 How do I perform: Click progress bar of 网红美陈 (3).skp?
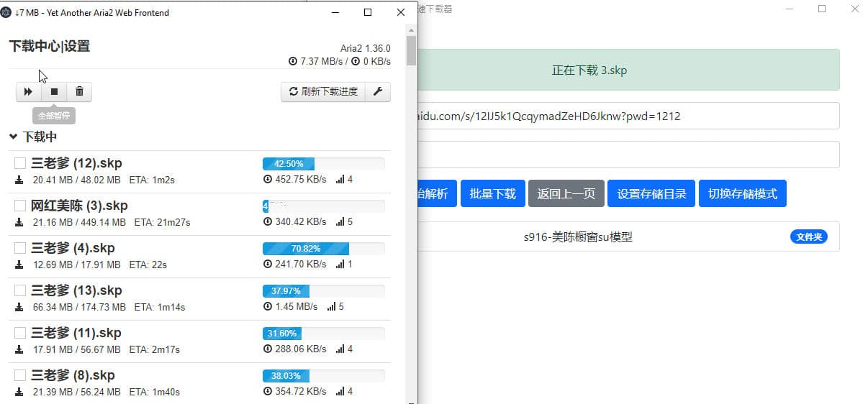coord(323,206)
